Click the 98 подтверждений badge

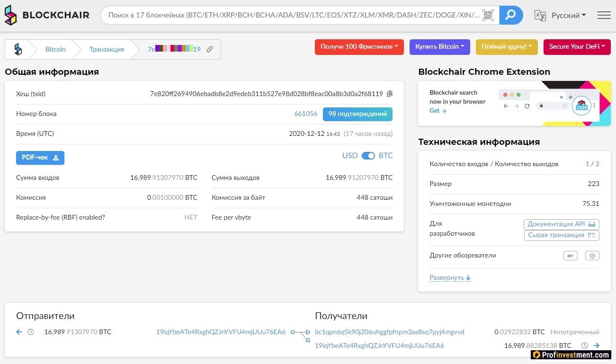click(x=357, y=114)
